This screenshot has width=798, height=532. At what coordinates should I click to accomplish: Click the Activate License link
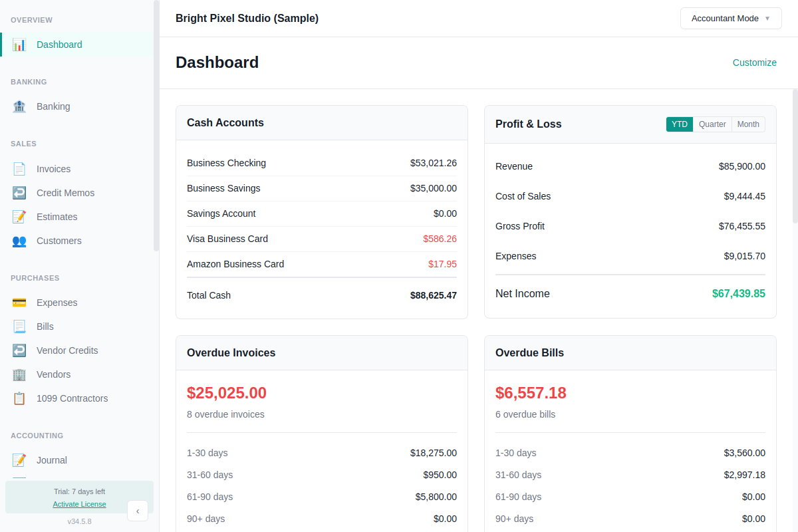(x=79, y=504)
